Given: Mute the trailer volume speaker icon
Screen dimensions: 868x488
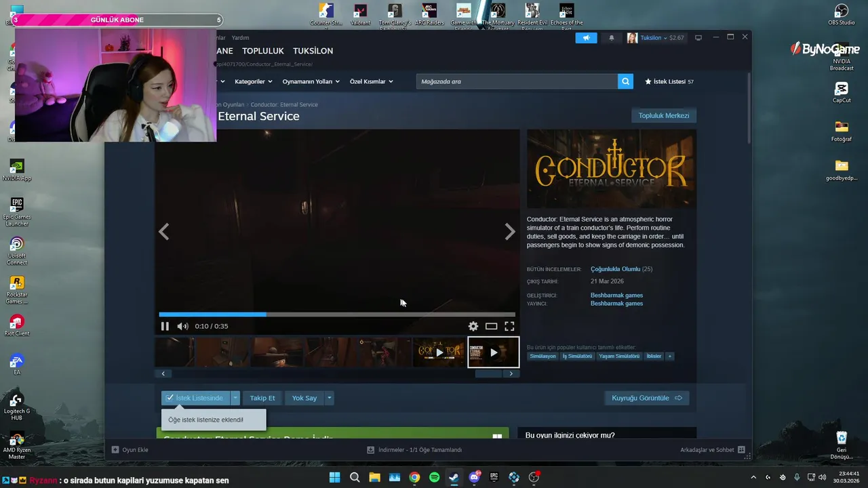Looking at the screenshot, I should point(182,326).
